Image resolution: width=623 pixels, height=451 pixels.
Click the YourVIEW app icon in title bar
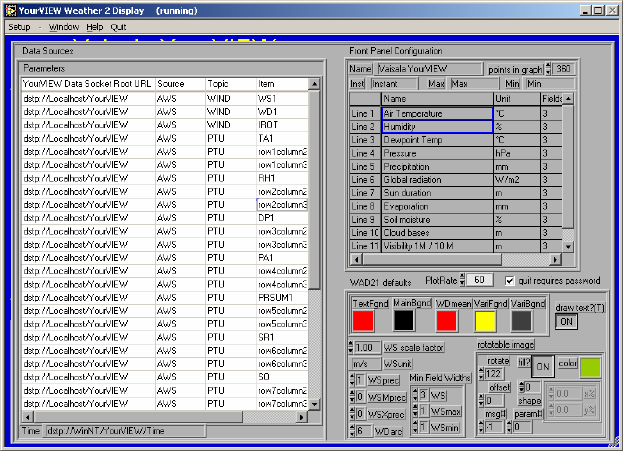pos(10,11)
